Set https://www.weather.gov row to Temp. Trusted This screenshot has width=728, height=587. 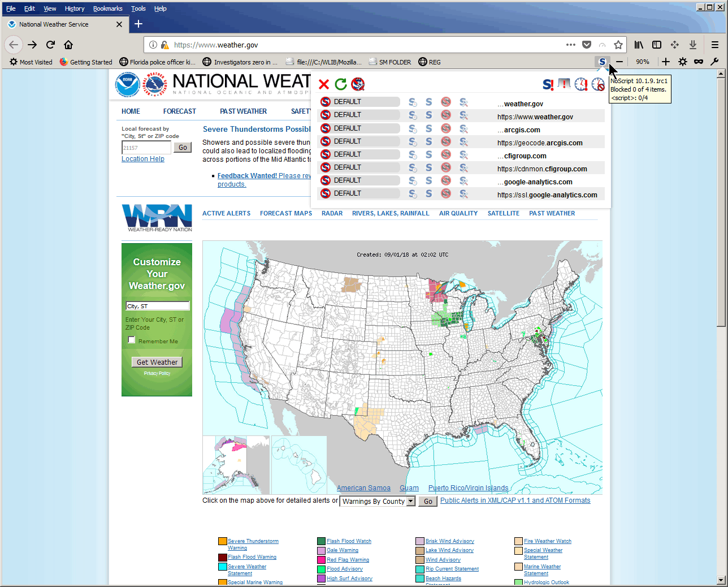[413, 115]
